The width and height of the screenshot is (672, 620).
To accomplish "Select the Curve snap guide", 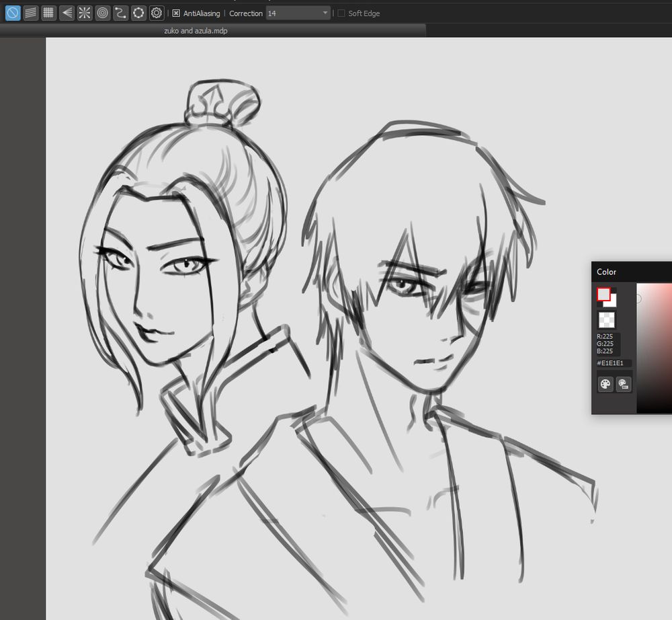I will pos(120,13).
